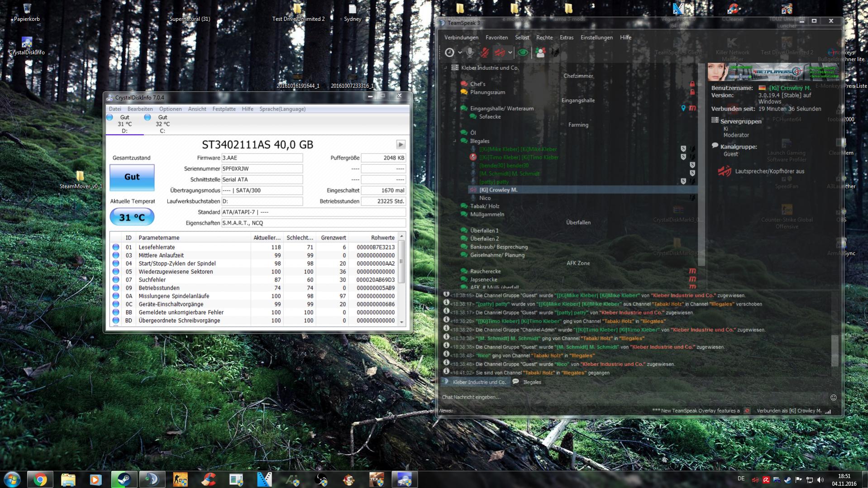This screenshot has height=488, width=868.
Task: Open the dropdown beside the speaker mute icon
Action: [x=510, y=53]
